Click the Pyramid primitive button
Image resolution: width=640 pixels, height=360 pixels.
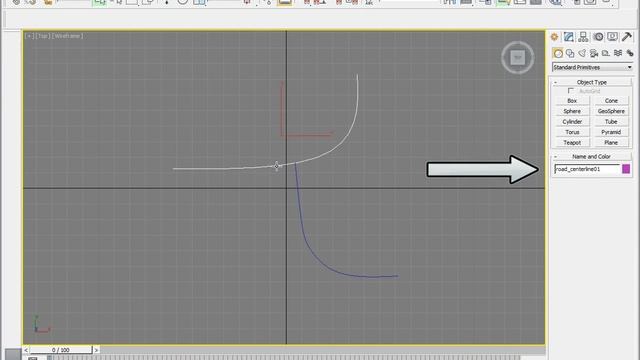pos(611,133)
